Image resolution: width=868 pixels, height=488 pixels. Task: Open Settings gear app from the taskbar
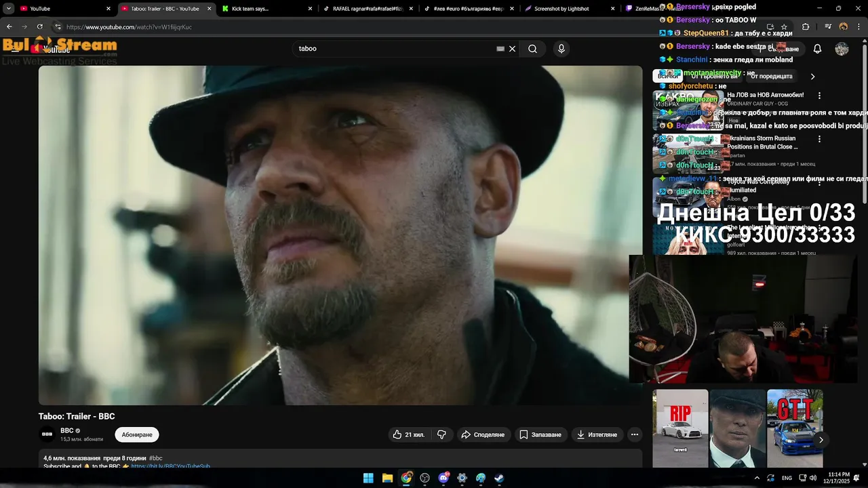(462, 478)
